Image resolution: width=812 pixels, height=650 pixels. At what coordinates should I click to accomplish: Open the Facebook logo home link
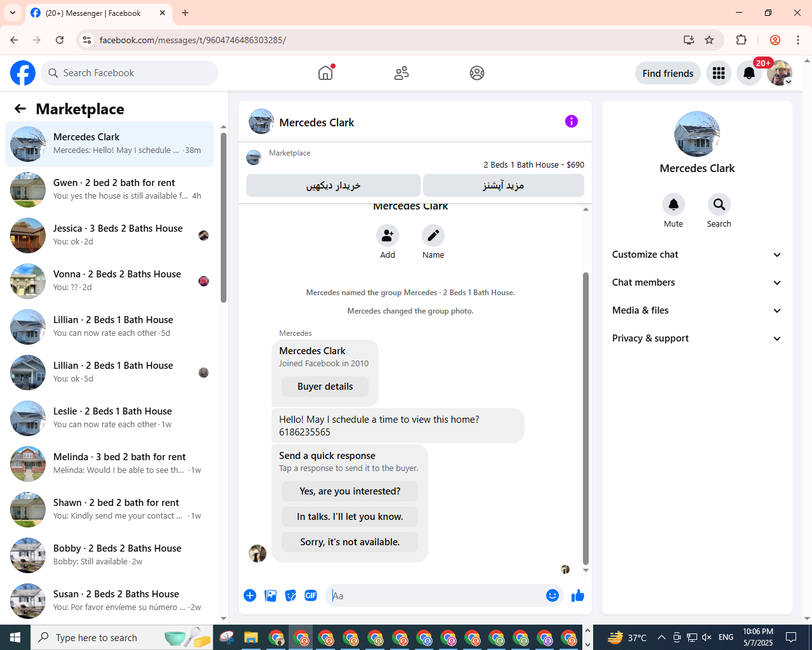click(23, 73)
